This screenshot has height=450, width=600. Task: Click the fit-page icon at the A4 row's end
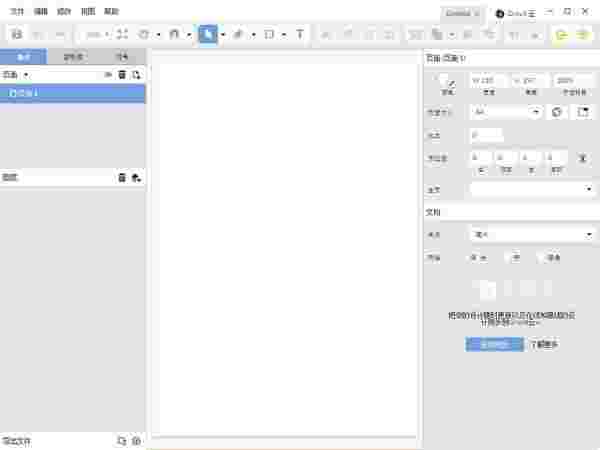[x=582, y=112]
